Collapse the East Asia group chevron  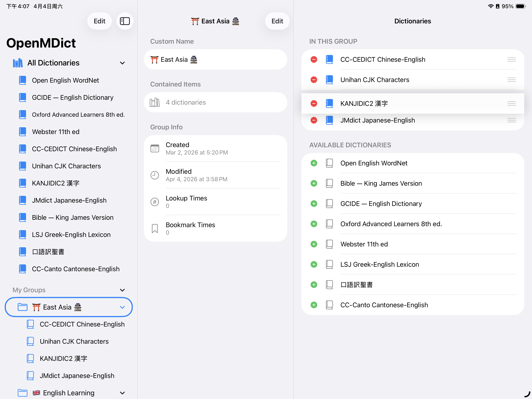122,307
